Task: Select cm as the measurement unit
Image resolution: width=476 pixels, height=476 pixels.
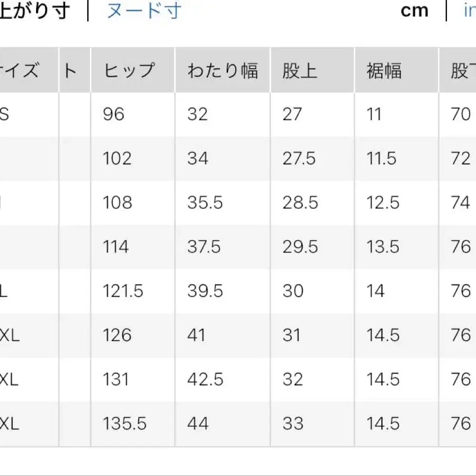Action: [x=415, y=10]
